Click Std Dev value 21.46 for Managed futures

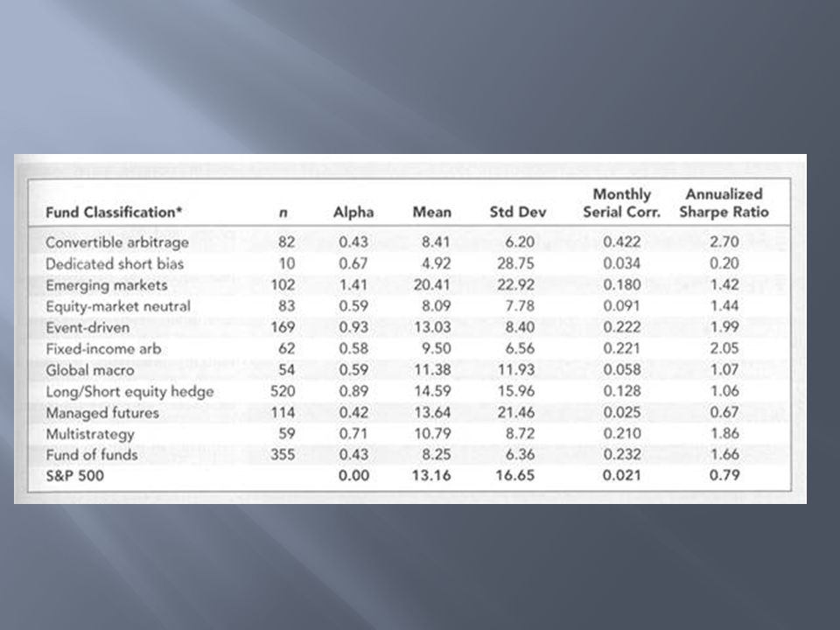[x=516, y=412]
